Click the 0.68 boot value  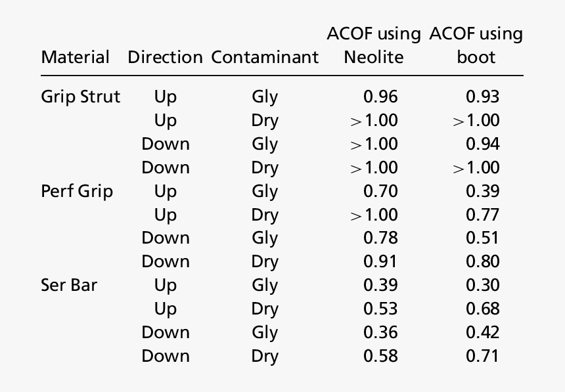point(482,309)
